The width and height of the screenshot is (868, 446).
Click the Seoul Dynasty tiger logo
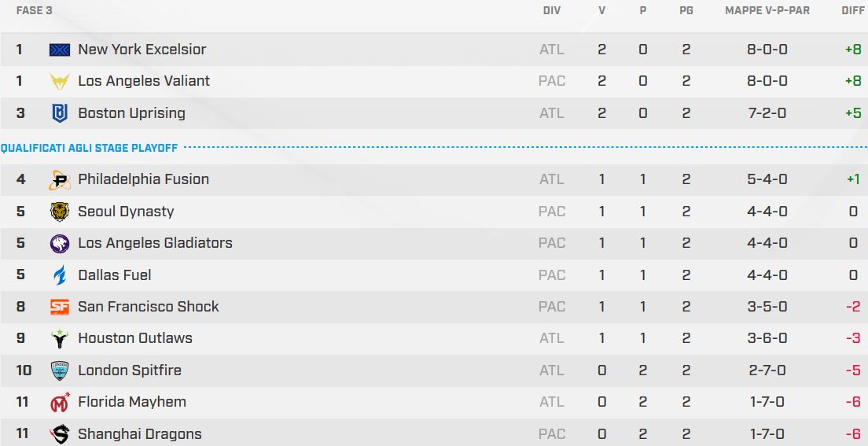pyautogui.click(x=60, y=212)
